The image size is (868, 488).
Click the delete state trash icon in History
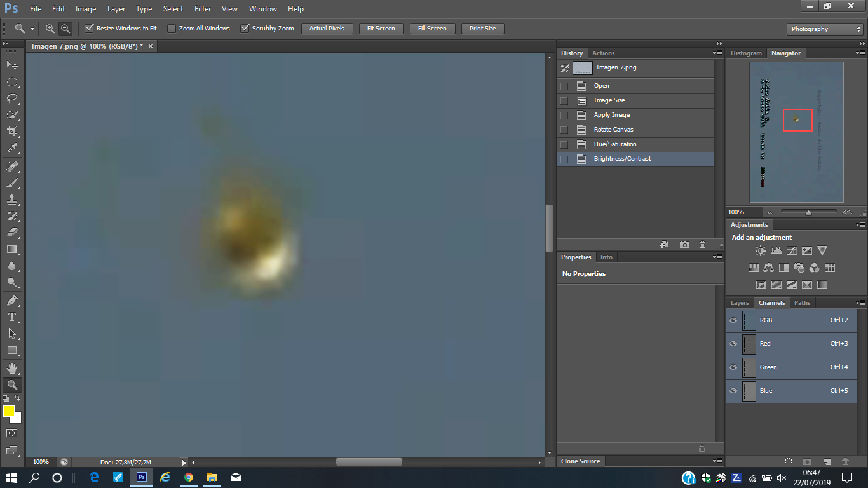pyautogui.click(x=702, y=245)
